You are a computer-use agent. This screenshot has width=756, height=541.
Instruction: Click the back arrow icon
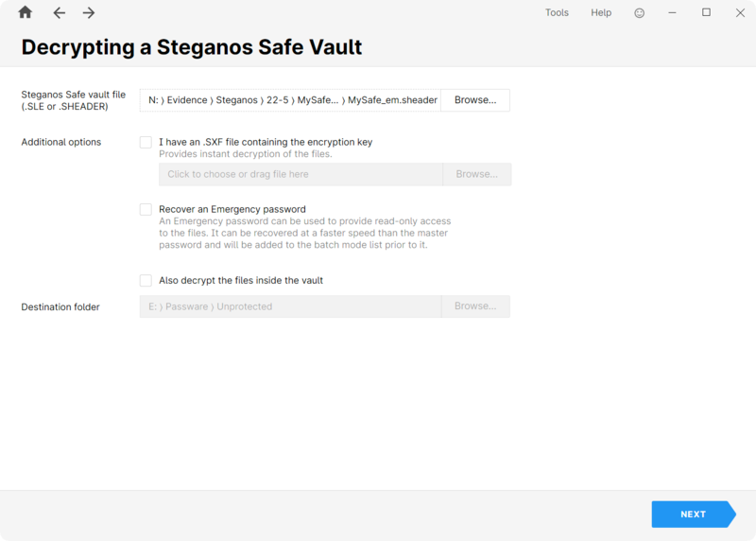click(x=59, y=13)
